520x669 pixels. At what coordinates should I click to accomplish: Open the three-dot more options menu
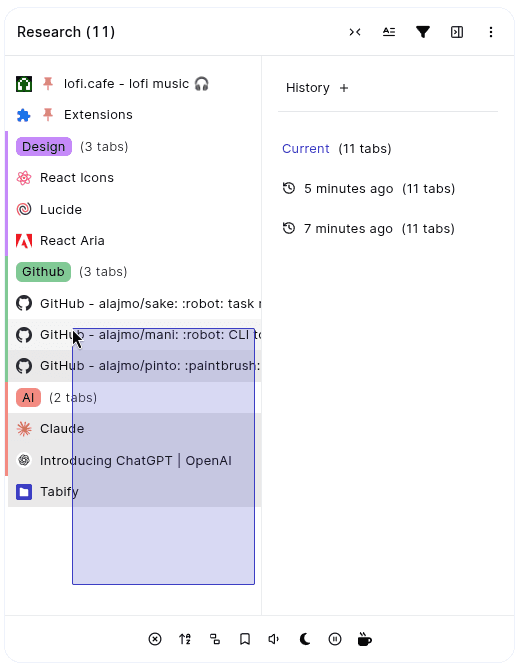pos(491,32)
